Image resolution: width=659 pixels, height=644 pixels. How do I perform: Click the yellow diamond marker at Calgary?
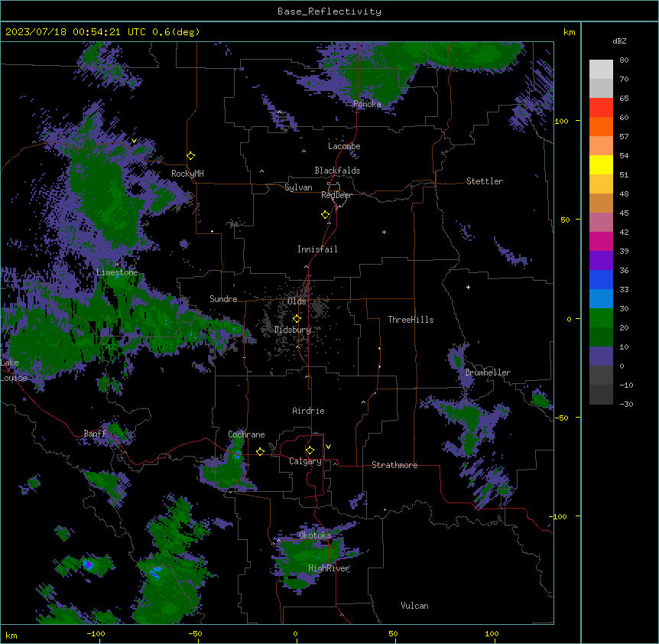point(310,450)
